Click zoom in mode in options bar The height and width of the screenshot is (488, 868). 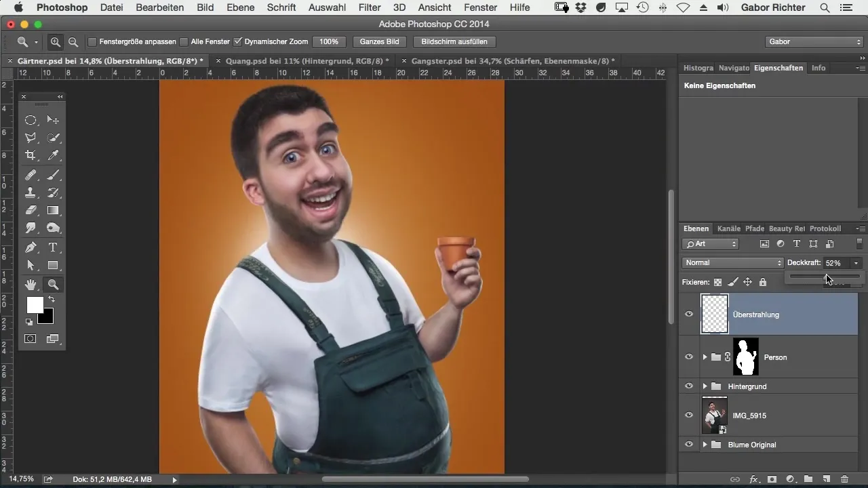point(56,42)
